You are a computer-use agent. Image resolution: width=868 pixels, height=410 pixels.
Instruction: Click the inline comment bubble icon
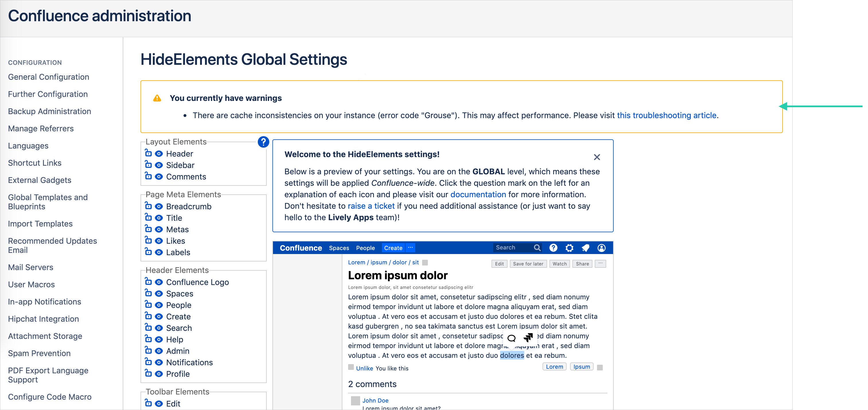[x=512, y=338]
